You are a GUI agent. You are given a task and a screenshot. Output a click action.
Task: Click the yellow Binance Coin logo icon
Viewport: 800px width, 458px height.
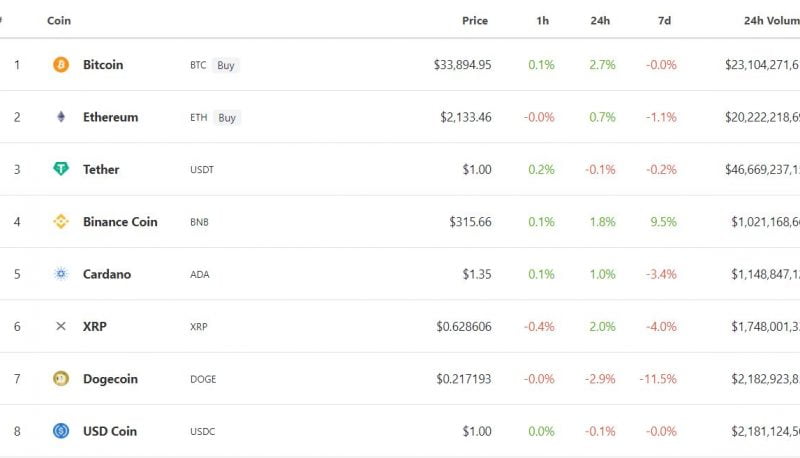coord(61,221)
